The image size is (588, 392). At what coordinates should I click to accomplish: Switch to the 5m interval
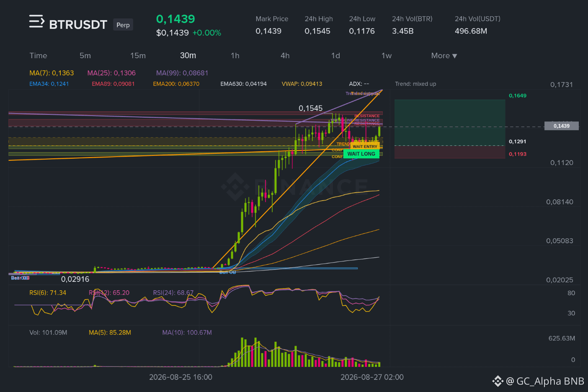click(x=85, y=56)
